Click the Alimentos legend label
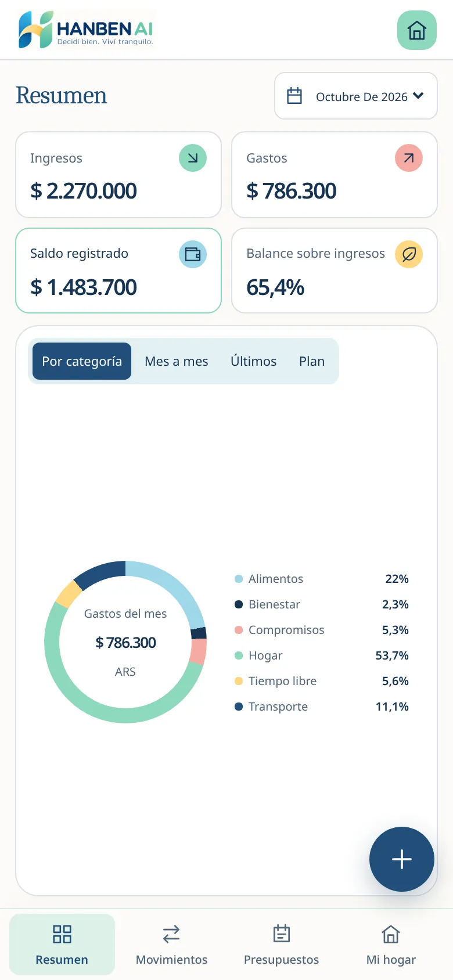This screenshot has width=453, height=980. tap(276, 579)
